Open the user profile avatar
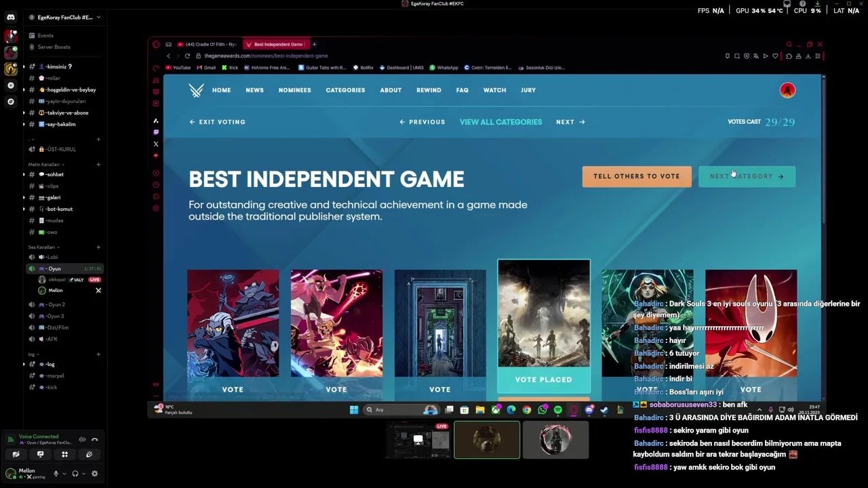 click(787, 90)
